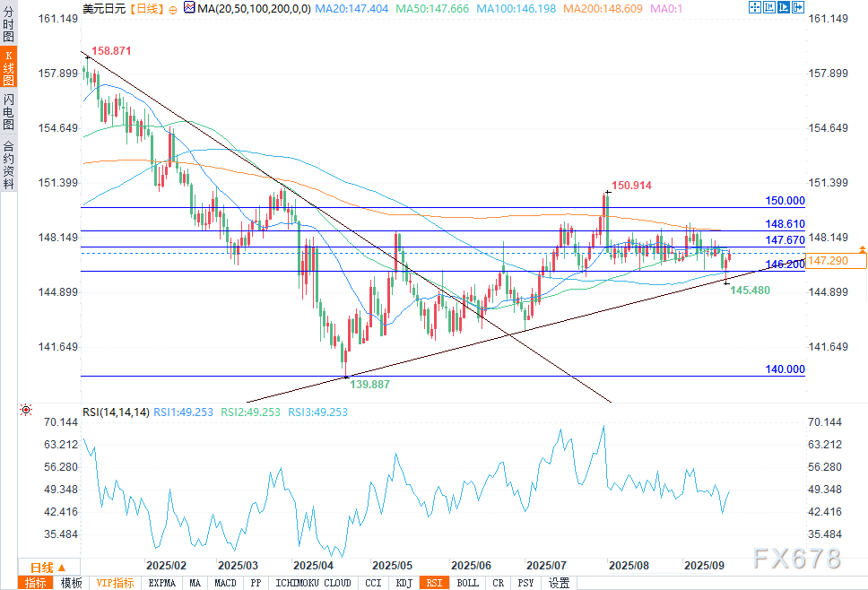The width and height of the screenshot is (868, 590).
Task: Enable the BOLL indicator
Action: click(x=467, y=583)
